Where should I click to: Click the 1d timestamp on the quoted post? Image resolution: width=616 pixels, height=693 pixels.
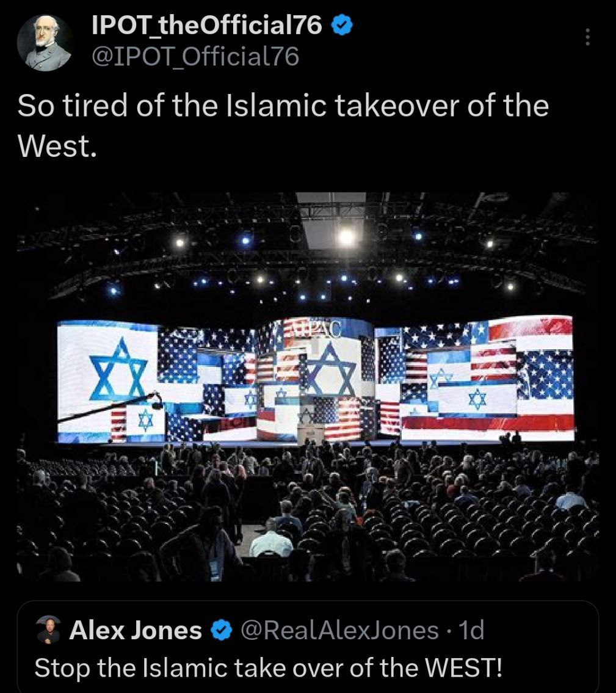point(470,630)
